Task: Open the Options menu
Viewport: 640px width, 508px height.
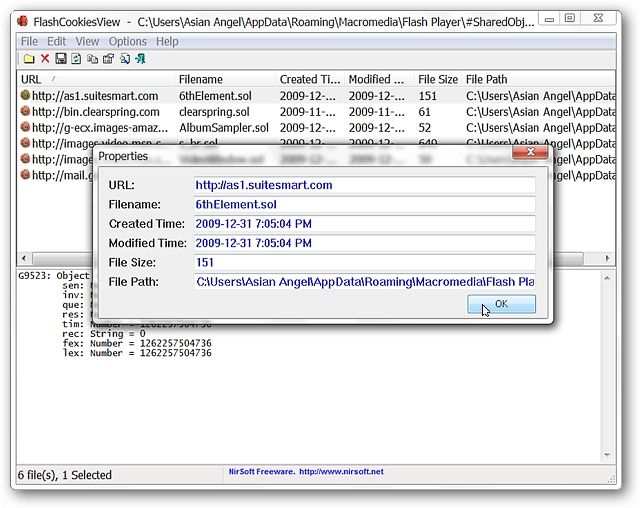Action: coord(127,42)
